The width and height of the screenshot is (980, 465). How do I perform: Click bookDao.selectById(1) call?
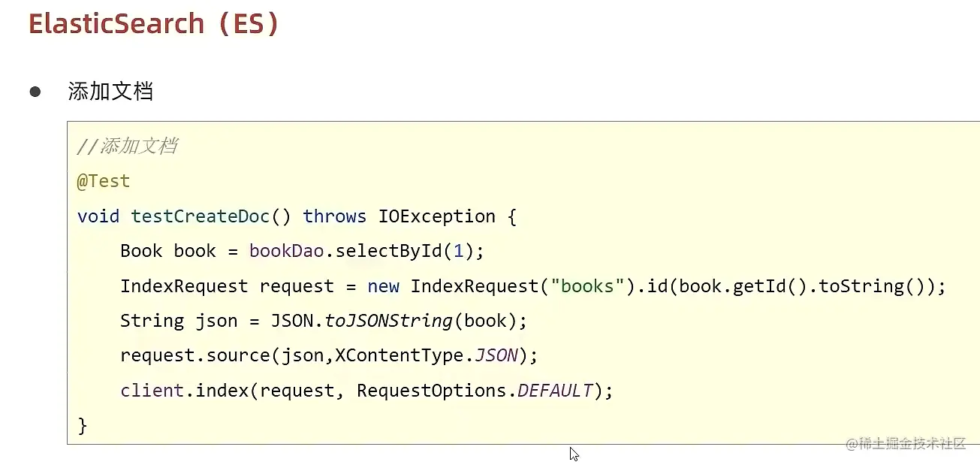point(361,251)
